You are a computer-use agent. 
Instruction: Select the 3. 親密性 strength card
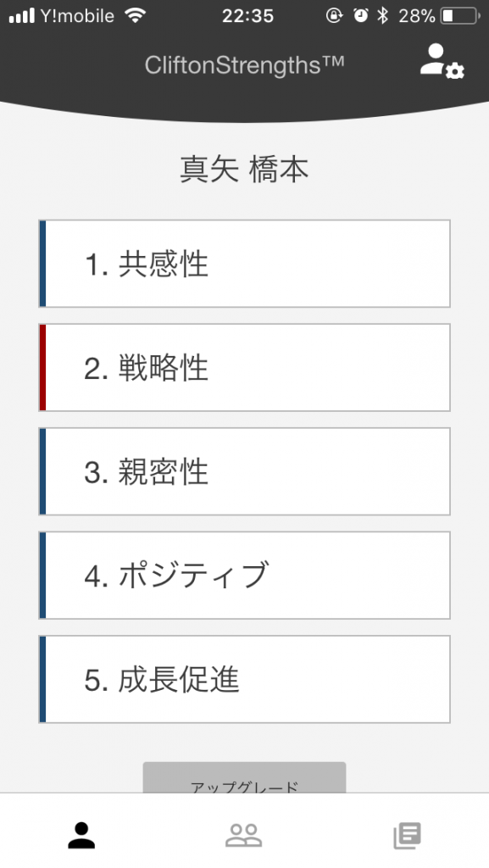(244, 471)
